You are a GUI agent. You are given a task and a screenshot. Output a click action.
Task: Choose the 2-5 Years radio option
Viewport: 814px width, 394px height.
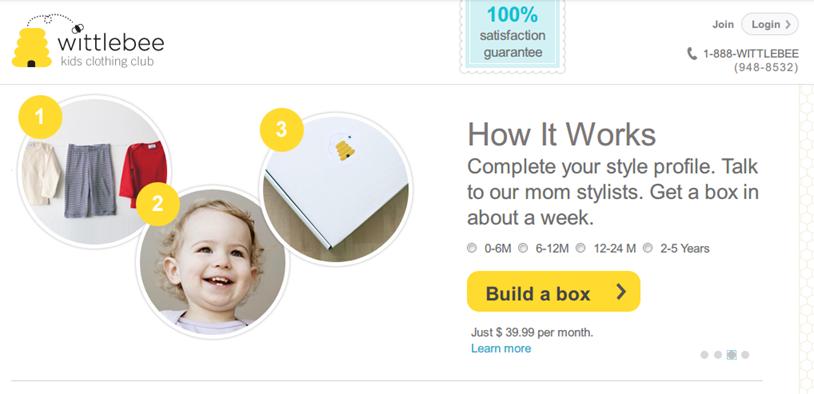(x=648, y=248)
